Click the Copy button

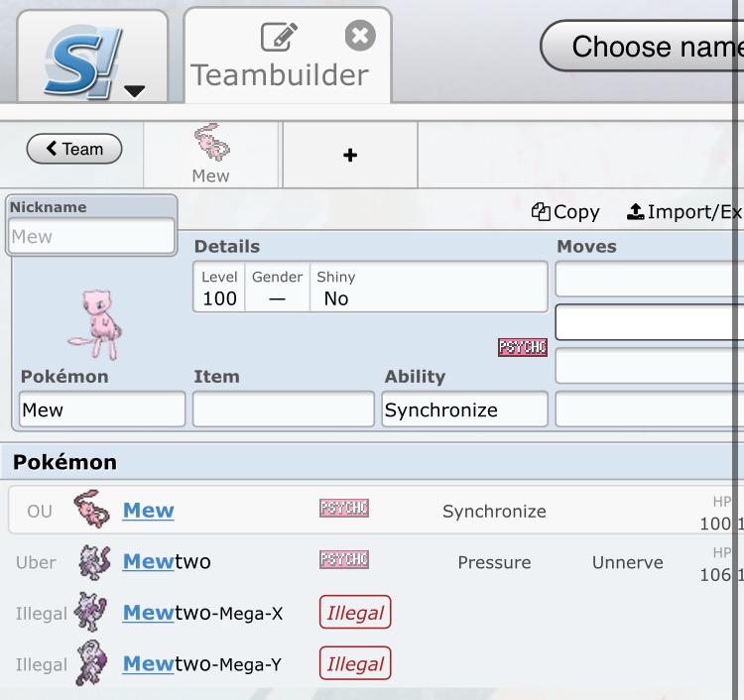click(565, 211)
